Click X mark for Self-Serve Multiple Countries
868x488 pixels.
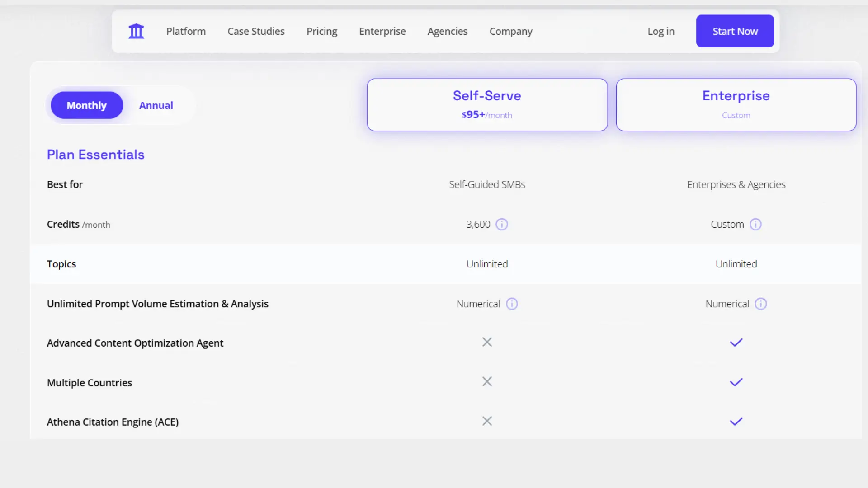487,382
